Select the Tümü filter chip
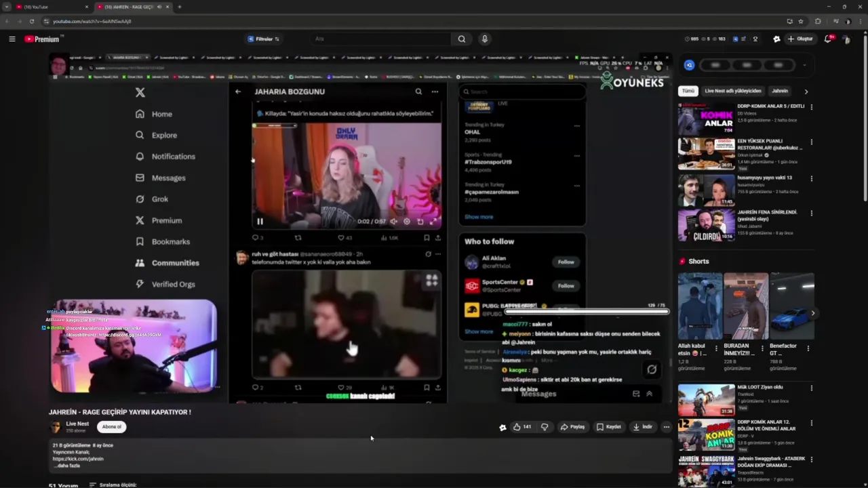This screenshot has width=868, height=488. pyautogui.click(x=688, y=91)
